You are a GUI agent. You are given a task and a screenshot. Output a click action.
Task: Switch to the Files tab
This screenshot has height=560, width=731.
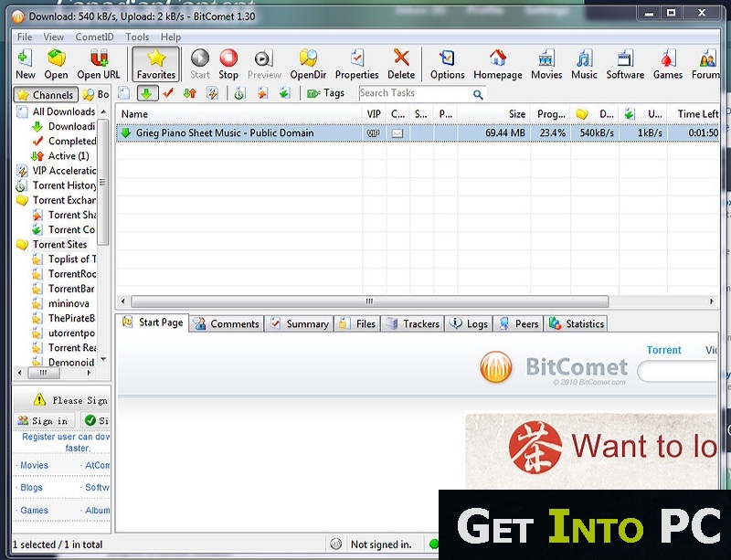click(x=357, y=323)
